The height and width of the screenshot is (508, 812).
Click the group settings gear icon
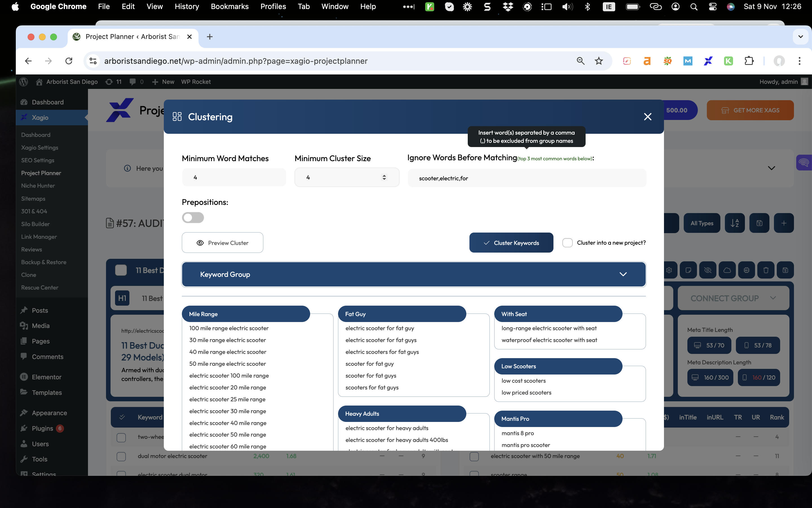[x=669, y=270]
